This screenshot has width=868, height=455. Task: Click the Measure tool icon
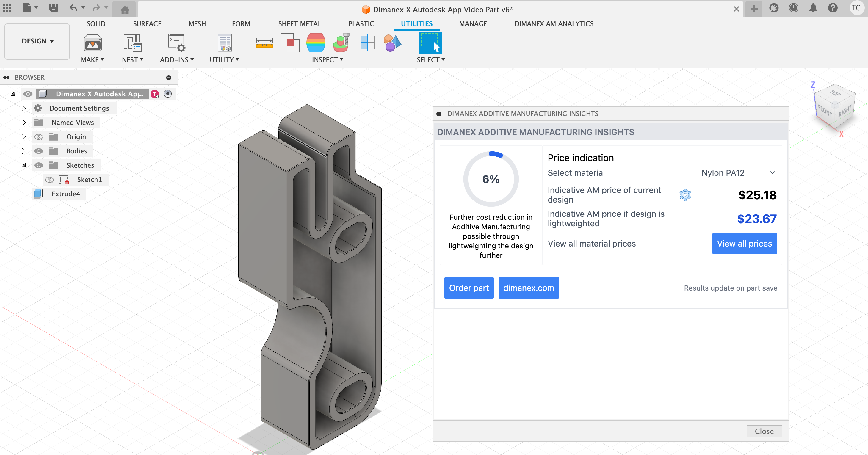(x=264, y=43)
